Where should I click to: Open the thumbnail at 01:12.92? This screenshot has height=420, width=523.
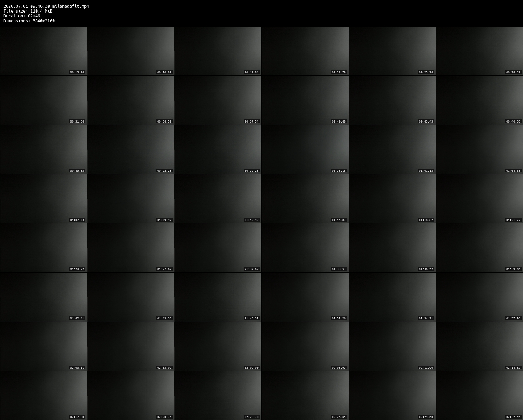click(x=218, y=199)
